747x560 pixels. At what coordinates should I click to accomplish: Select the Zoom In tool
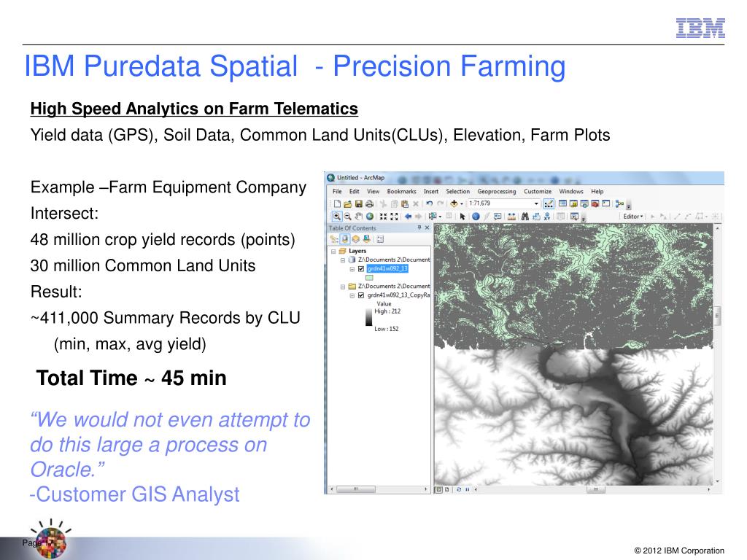337,216
